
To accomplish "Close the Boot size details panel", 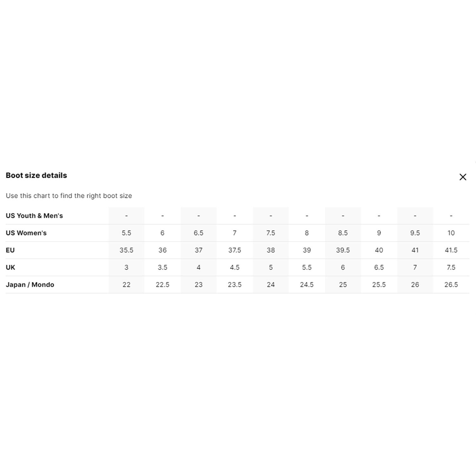I will [463, 177].
